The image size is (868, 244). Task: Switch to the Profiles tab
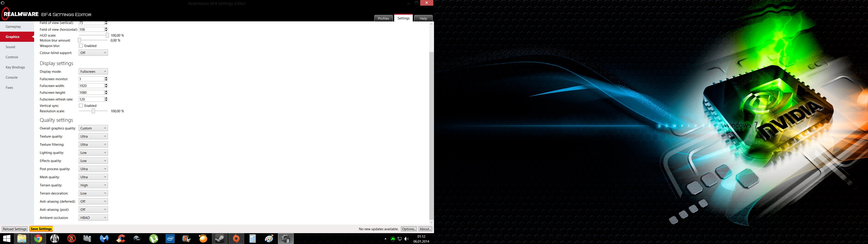tap(383, 18)
